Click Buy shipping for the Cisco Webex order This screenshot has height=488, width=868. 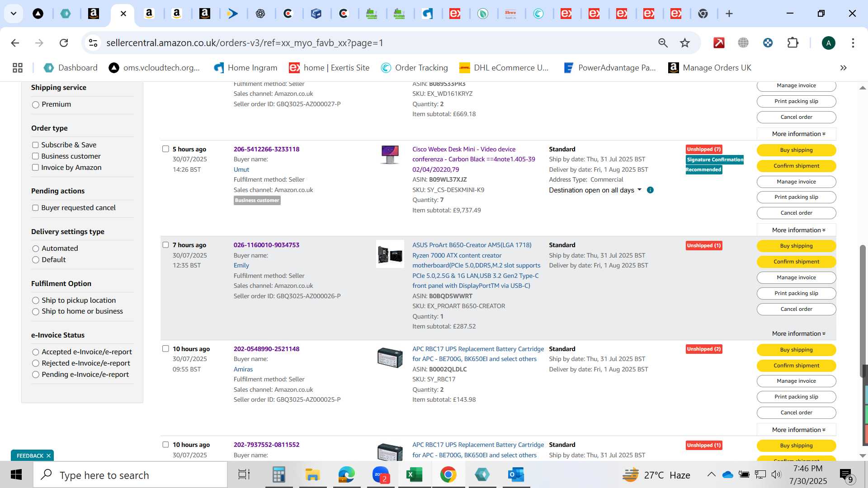click(x=796, y=150)
